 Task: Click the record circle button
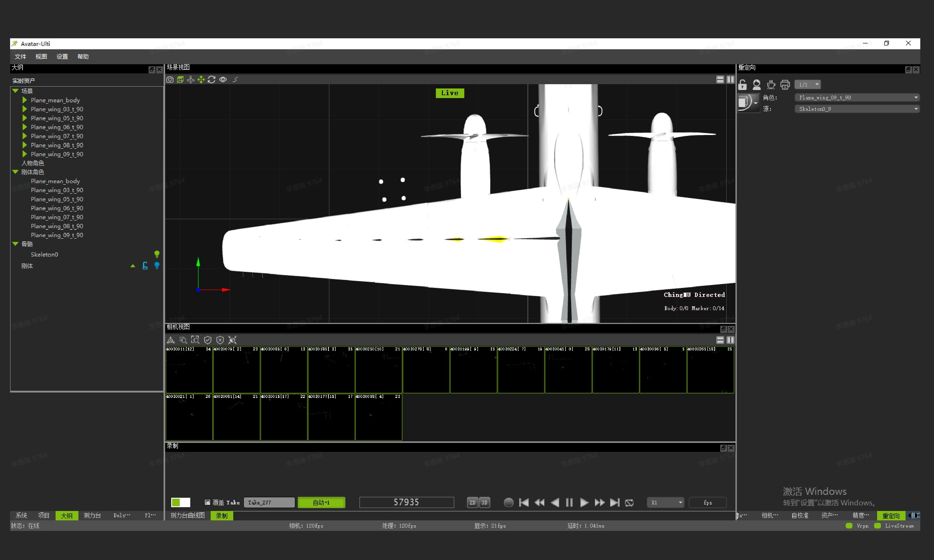(x=508, y=502)
